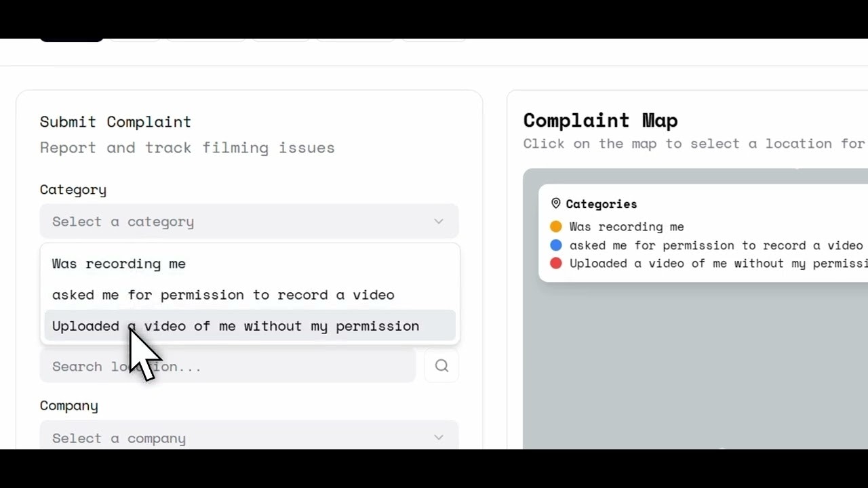Click the 'Categories' legend title

[601, 203]
